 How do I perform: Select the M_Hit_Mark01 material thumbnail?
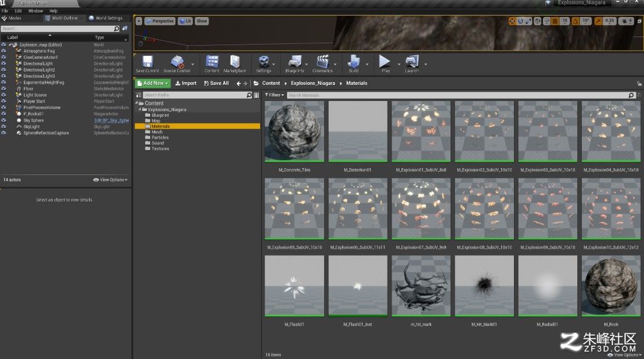pos(484,286)
